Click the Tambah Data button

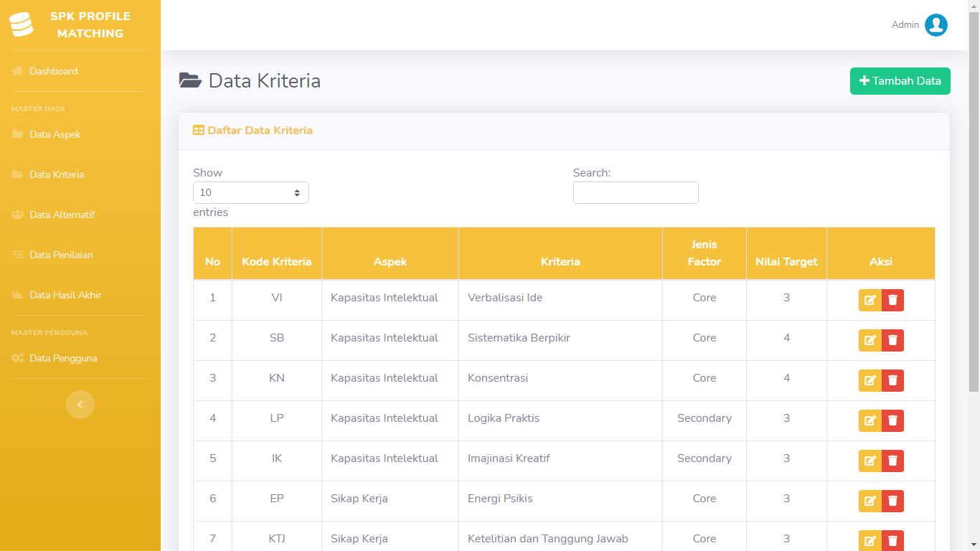(900, 81)
